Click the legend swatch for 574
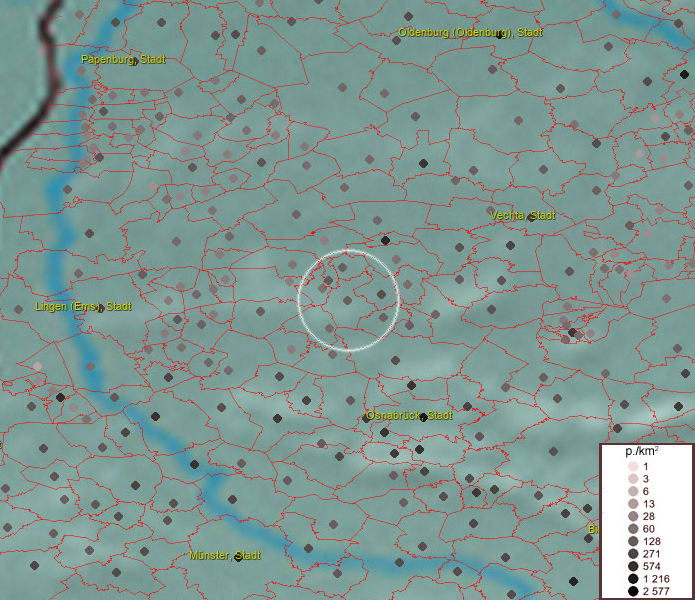Image resolution: width=695 pixels, height=600 pixels. (633, 565)
